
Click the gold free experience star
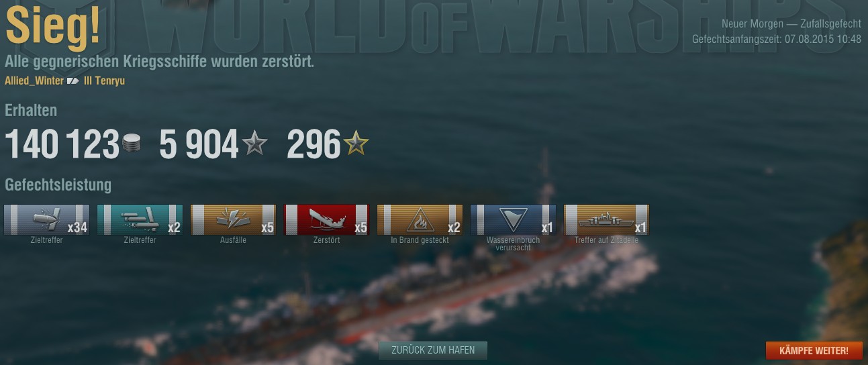pyautogui.click(x=356, y=144)
